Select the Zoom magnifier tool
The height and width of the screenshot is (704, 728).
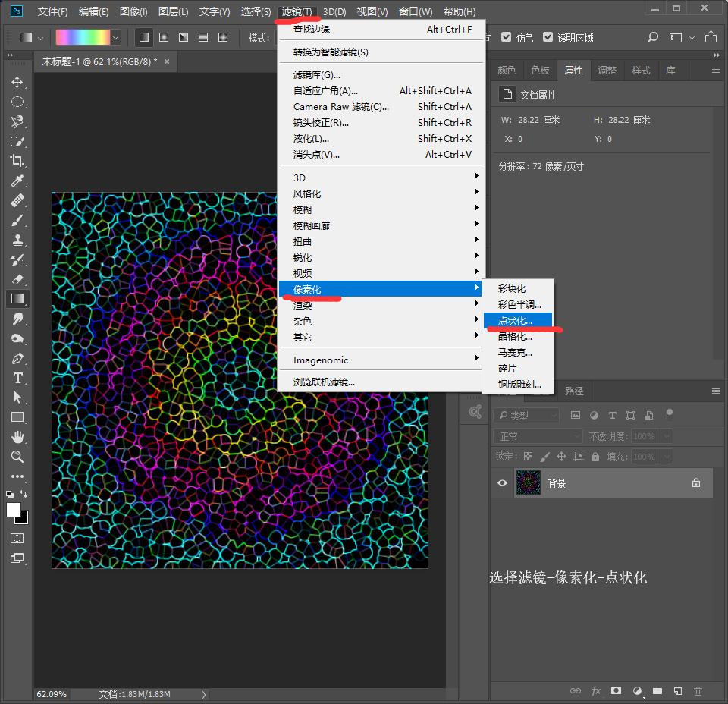[17, 457]
